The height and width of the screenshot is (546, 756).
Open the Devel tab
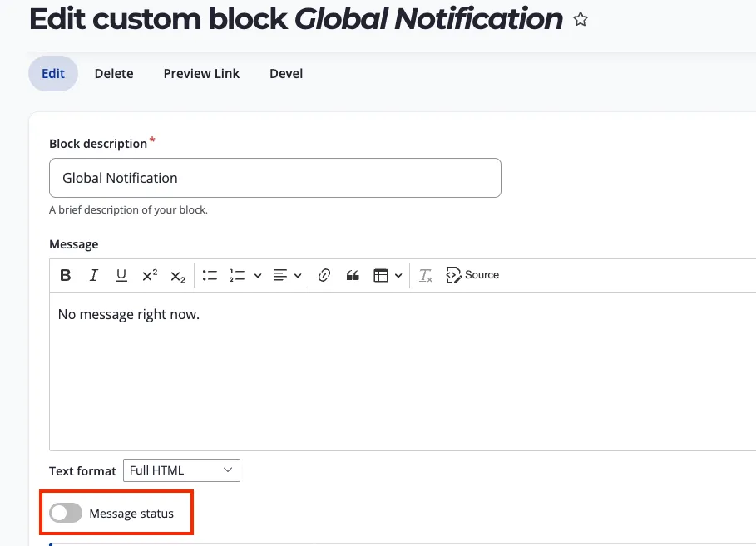(x=286, y=74)
